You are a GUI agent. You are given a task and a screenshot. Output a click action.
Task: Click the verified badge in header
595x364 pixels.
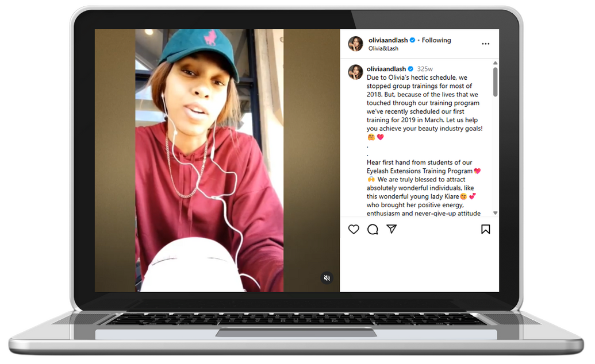coord(413,40)
